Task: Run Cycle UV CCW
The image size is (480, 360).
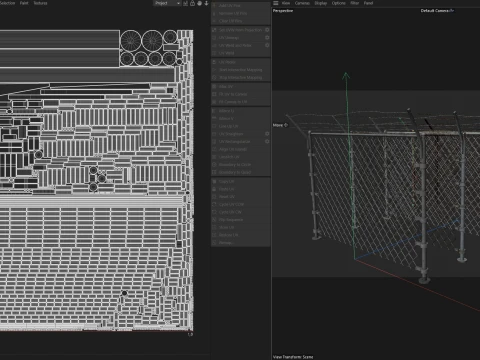Action: [240, 205]
